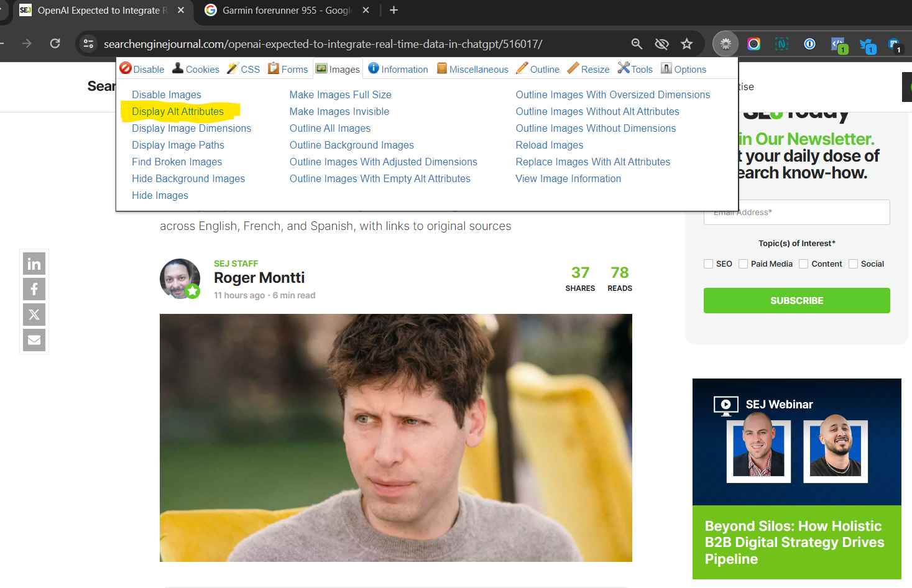Image resolution: width=912 pixels, height=588 pixels.
Task: Open the Web Developer gear icon in toolbar
Action: (x=725, y=44)
